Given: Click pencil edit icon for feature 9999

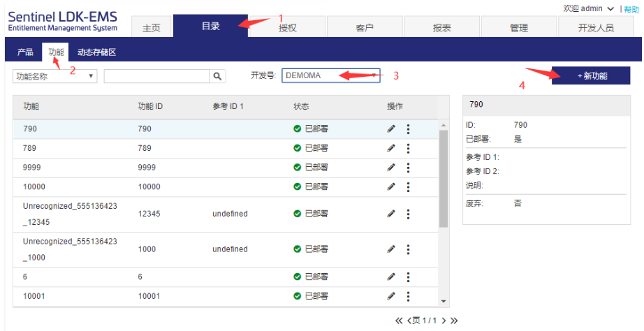Looking at the screenshot, I should (391, 168).
